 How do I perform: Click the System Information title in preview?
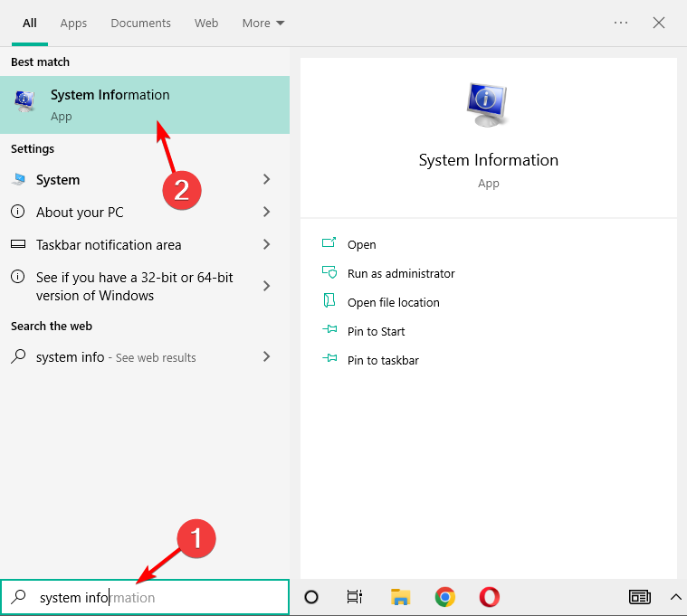tap(489, 160)
